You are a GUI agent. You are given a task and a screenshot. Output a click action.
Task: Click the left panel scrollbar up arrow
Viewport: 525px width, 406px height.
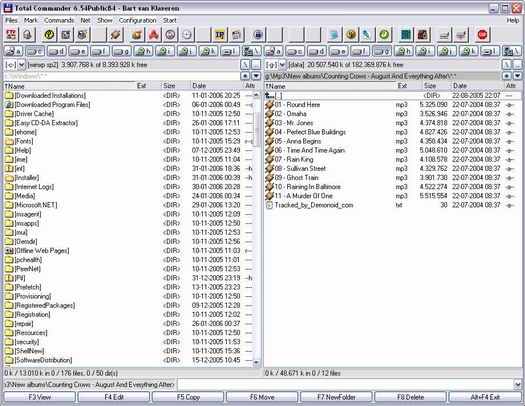pos(256,95)
